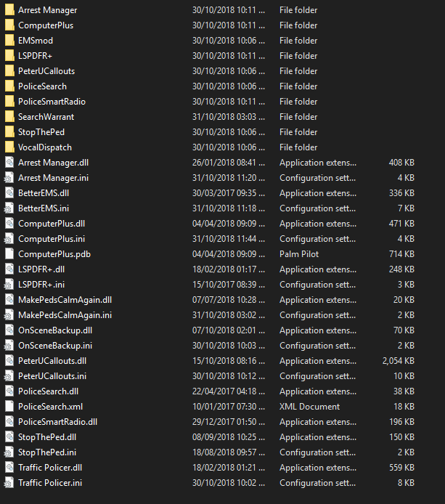Screen dimensions: 445x504
Task: Click the PoliceSearch.xml file icon
Action: coord(9,407)
